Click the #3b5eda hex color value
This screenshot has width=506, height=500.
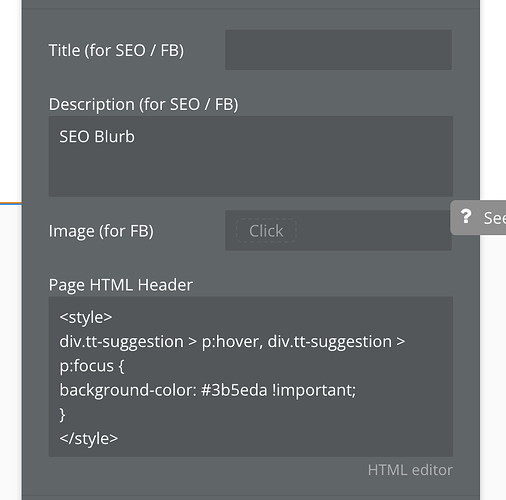tap(234, 390)
